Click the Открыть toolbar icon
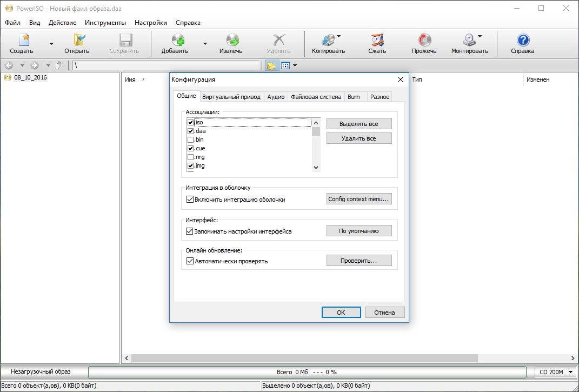579x392 pixels. tap(79, 40)
